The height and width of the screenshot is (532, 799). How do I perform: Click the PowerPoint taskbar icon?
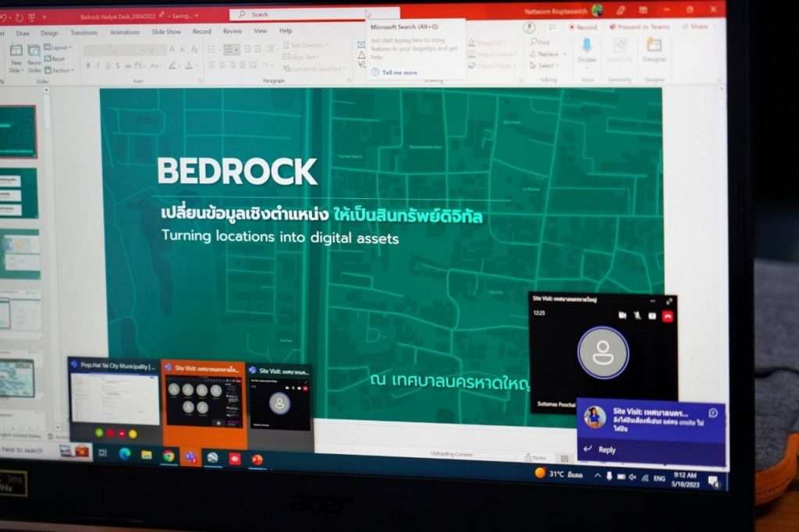tap(257, 459)
